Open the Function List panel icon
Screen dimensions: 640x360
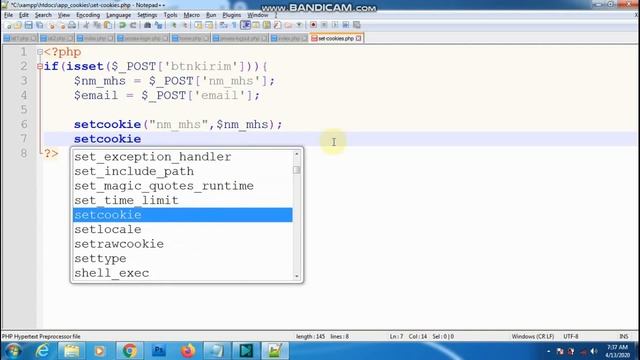[277, 25]
